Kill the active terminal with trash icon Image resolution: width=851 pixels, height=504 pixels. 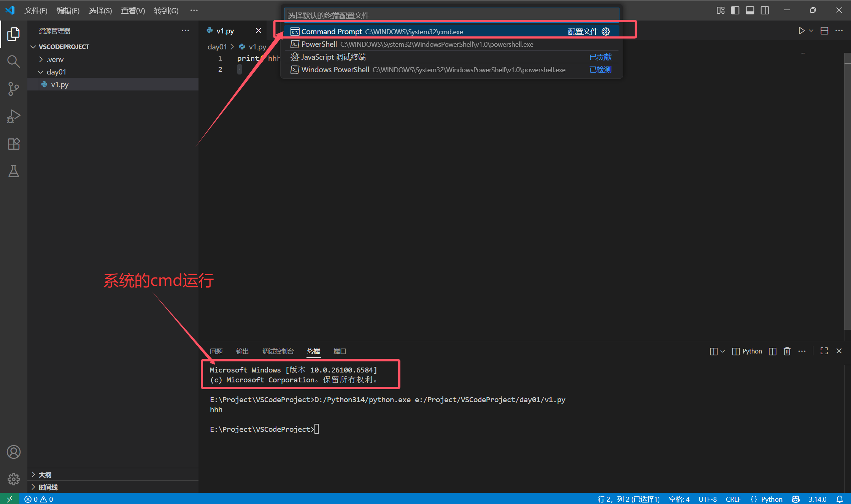(x=787, y=351)
